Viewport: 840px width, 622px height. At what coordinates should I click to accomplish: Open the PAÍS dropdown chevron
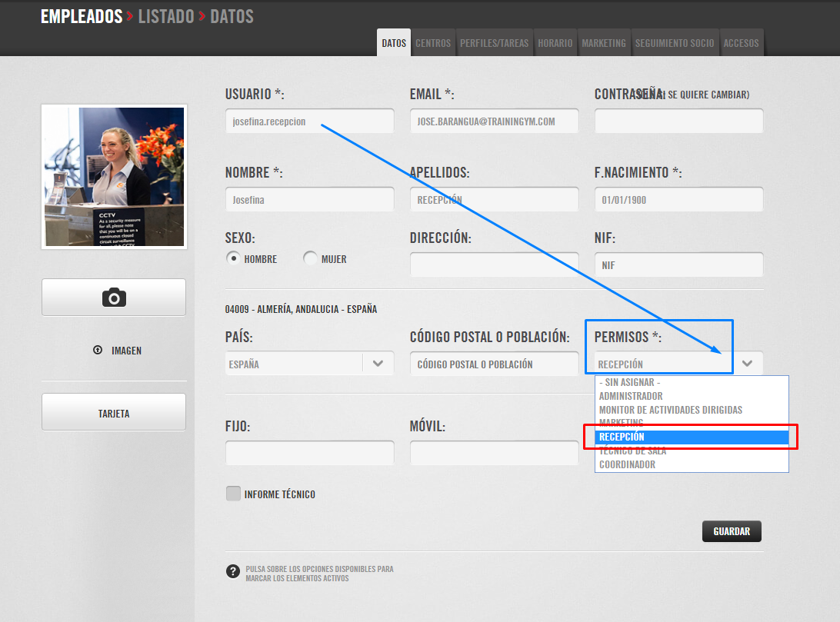coord(378,364)
